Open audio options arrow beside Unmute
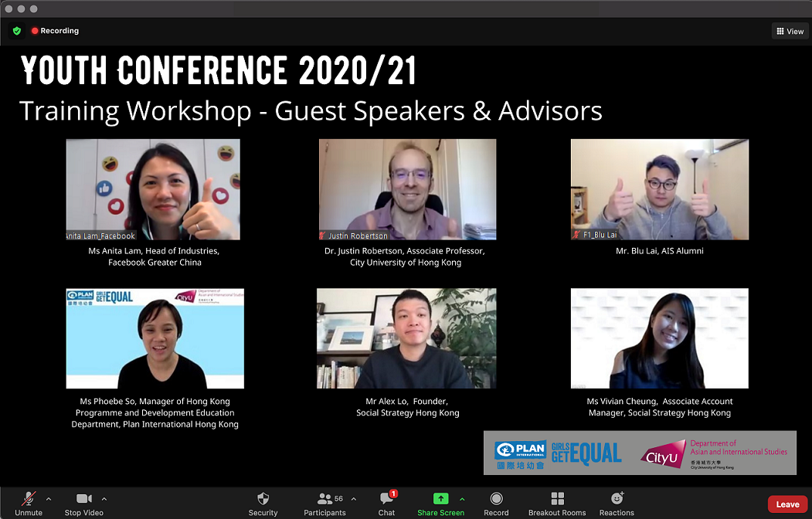 49,500
